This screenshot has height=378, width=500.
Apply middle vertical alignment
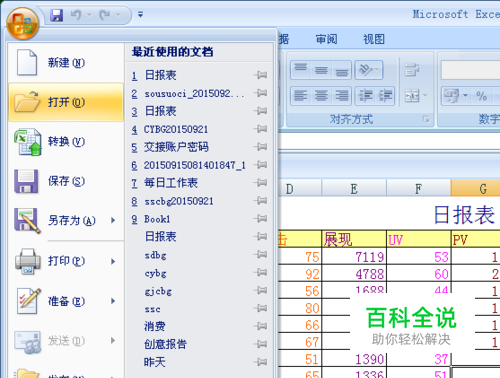click(321, 70)
